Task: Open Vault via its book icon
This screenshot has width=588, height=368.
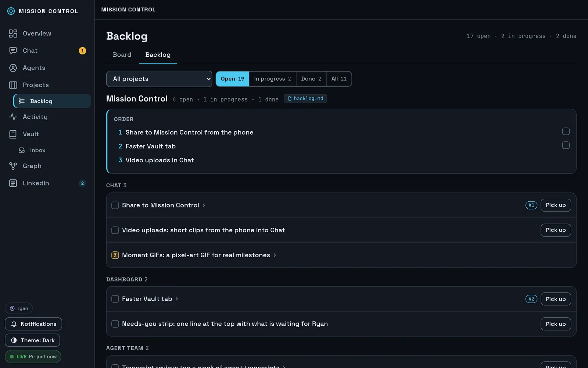Action: 13,134
